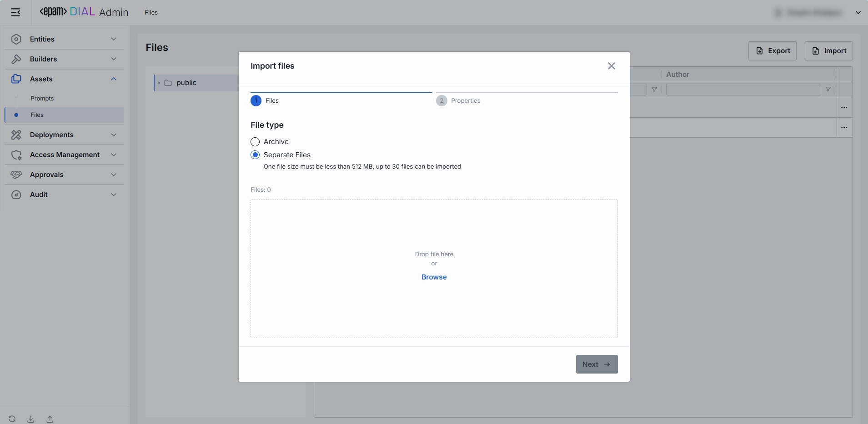Image resolution: width=868 pixels, height=424 pixels.
Task: Collapse the Assets section chevron
Action: [x=114, y=79]
